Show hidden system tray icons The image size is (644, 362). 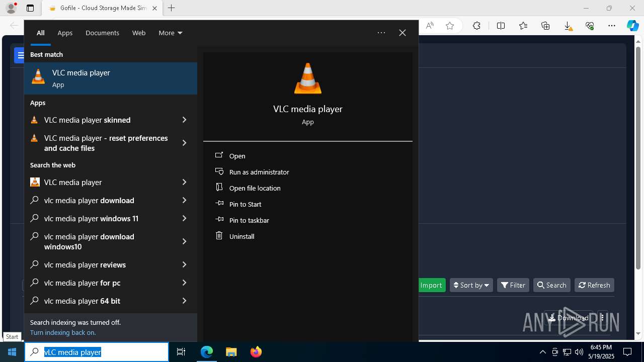click(x=542, y=352)
